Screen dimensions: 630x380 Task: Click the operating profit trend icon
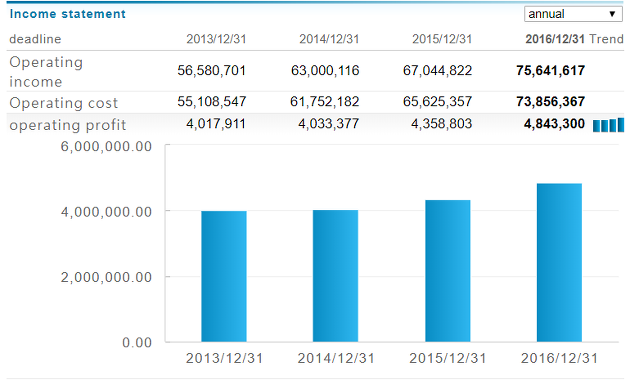(x=608, y=125)
